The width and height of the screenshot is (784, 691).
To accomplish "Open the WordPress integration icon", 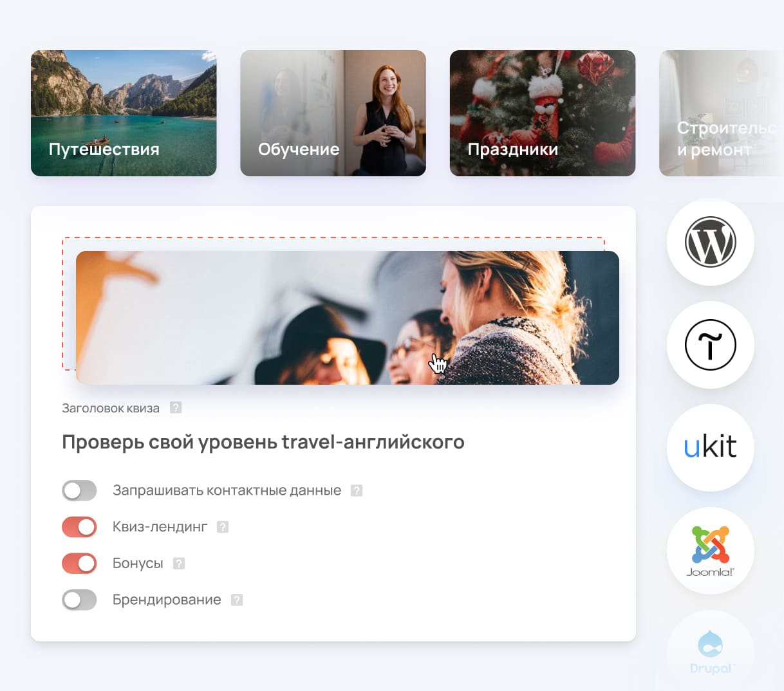I will [710, 243].
